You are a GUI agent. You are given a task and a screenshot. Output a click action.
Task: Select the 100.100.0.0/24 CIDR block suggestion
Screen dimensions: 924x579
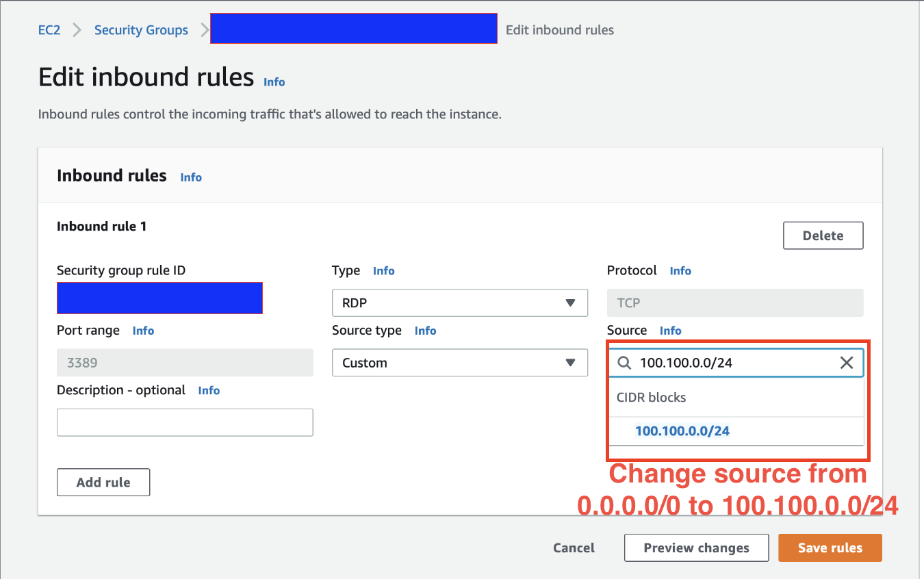pyautogui.click(x=682, y=431)
